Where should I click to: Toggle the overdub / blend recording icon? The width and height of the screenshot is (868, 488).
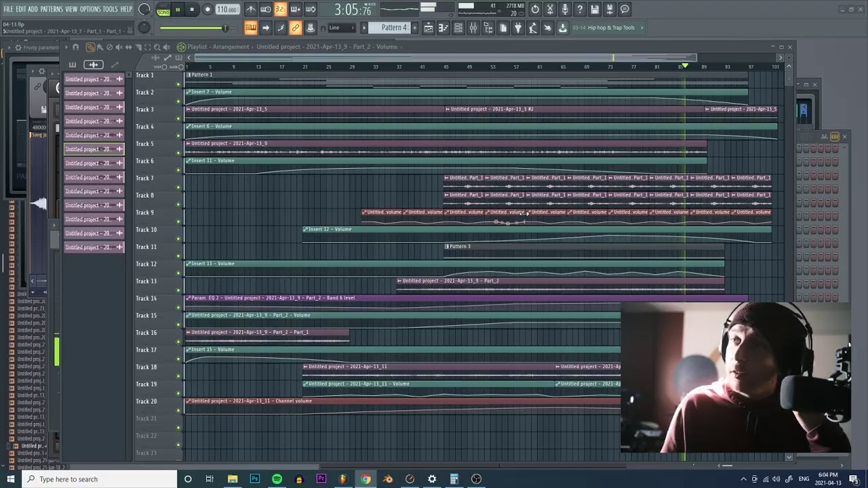(295, 9)
